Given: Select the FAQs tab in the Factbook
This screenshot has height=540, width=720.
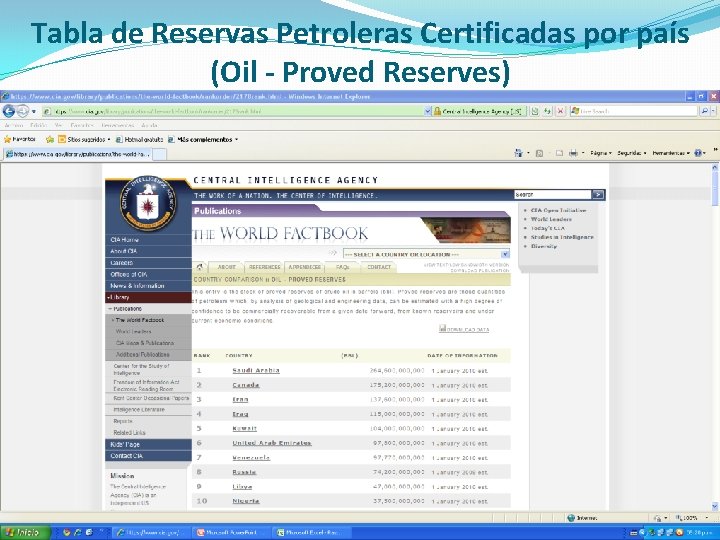Looking at the screenshot, I should click(x=343, y=267).
